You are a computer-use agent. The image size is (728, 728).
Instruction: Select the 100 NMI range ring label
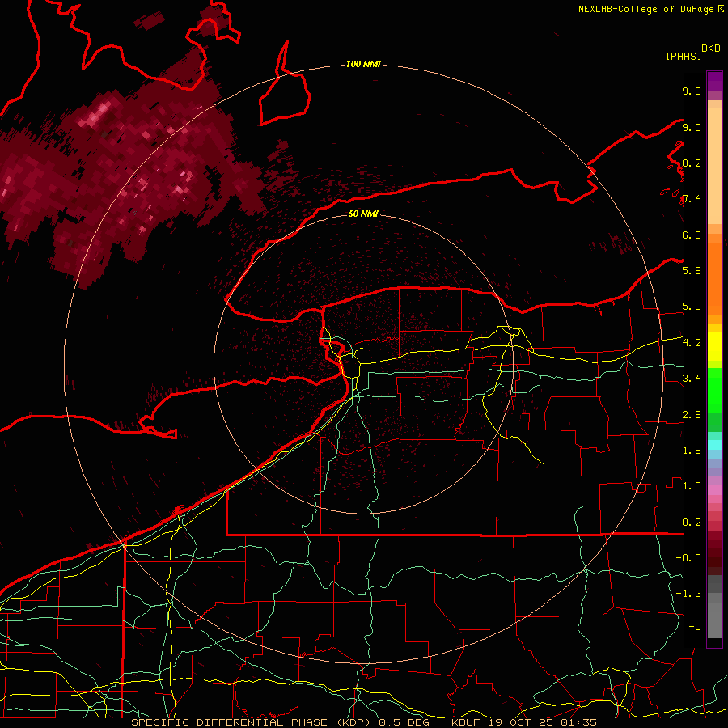pyautogui.click(x=363, y=64)
